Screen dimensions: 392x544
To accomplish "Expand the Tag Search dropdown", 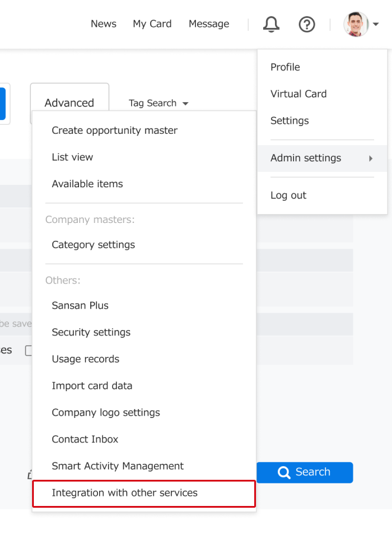I will tap(158, 103).
